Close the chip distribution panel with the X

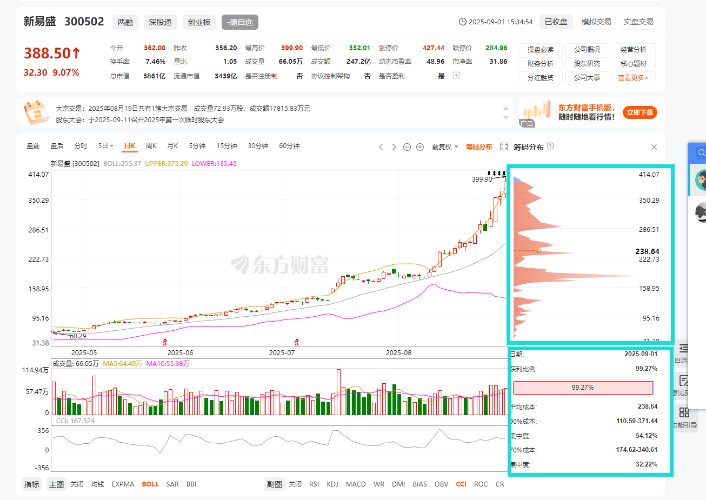[654, 147]
